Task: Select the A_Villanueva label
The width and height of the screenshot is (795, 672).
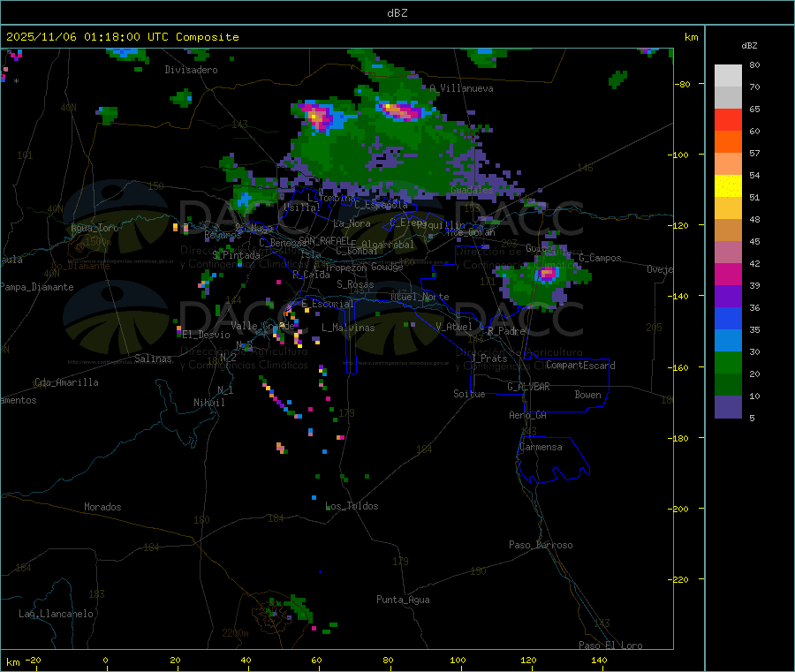Action: (462, 88)
